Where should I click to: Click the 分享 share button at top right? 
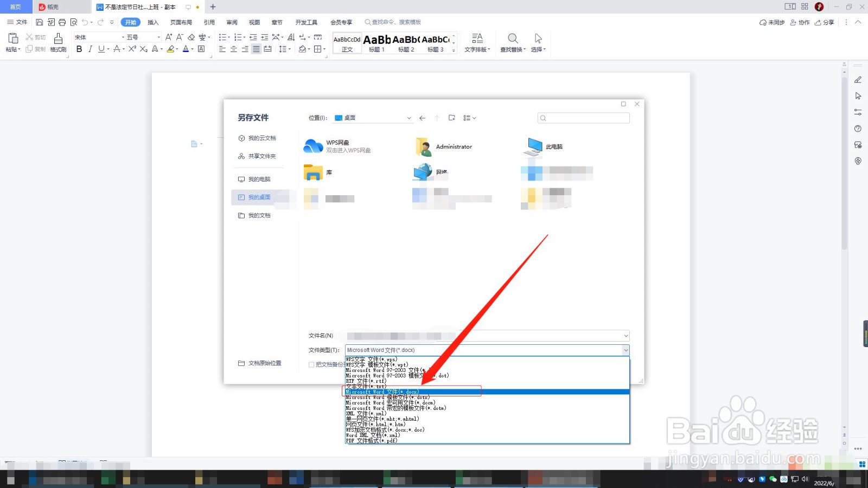coord(825,22)
